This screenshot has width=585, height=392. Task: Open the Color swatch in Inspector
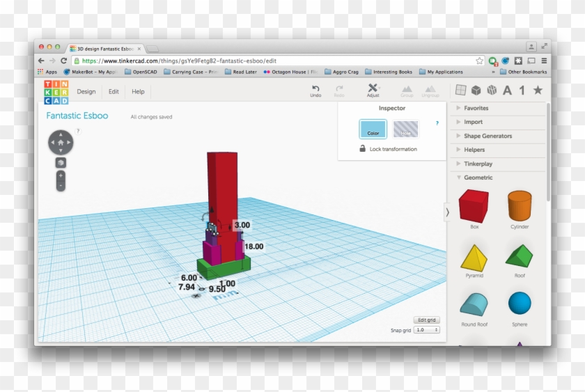[373, 129]
